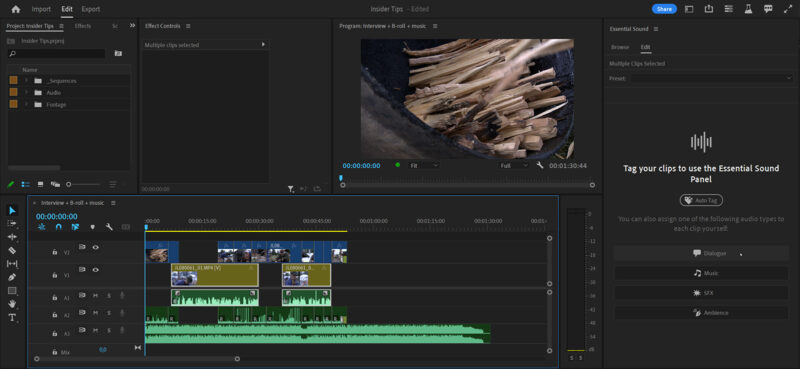This screenshot has width=800, height=369.
Task: Toggle insert sequences as nests button
Action: pos(42,227)
